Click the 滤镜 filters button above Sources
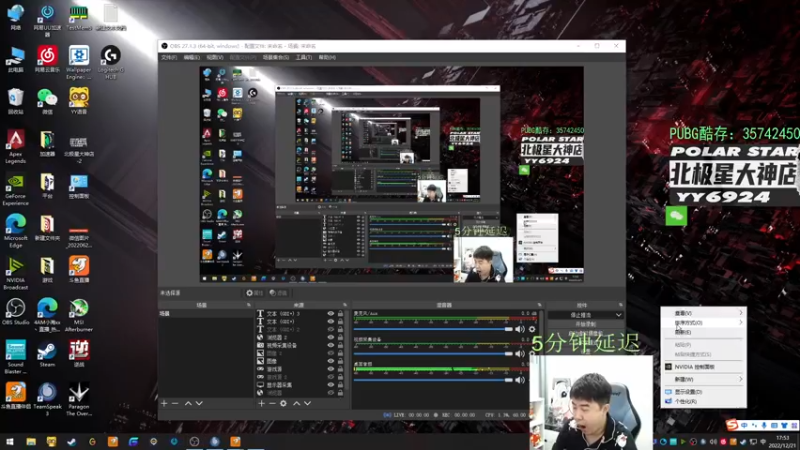The width and height of the screenshot is (800, 450). (x=278, y=293)
